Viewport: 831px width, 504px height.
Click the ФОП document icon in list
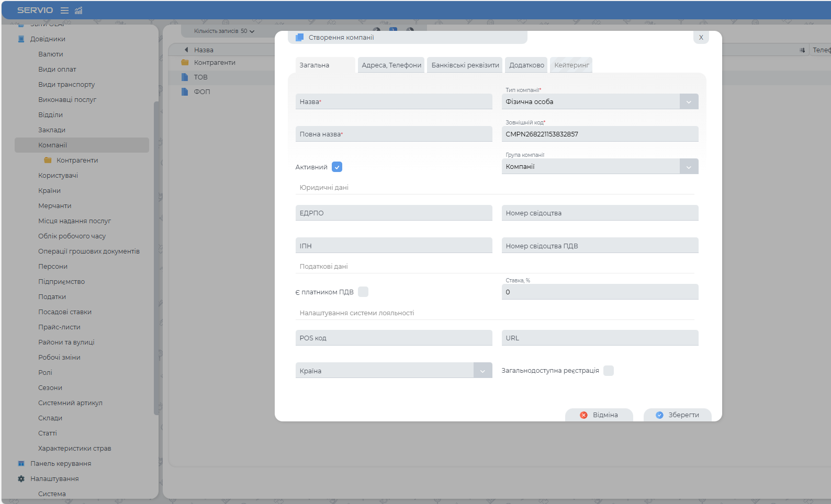tap(185, 92)
